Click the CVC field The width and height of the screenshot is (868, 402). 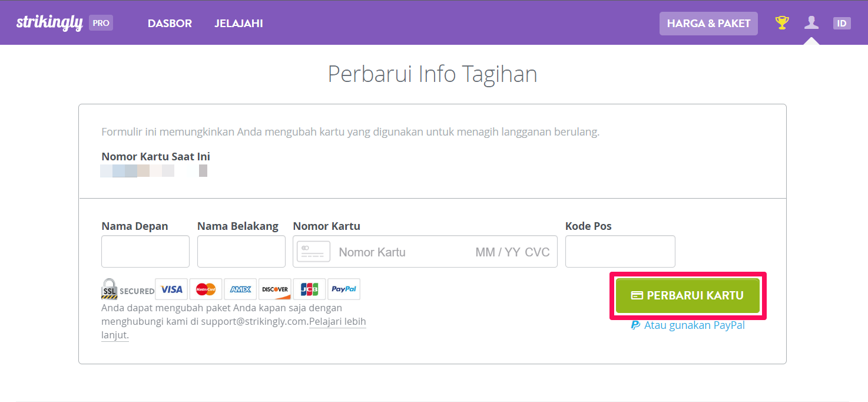click(x=538, y=252)
